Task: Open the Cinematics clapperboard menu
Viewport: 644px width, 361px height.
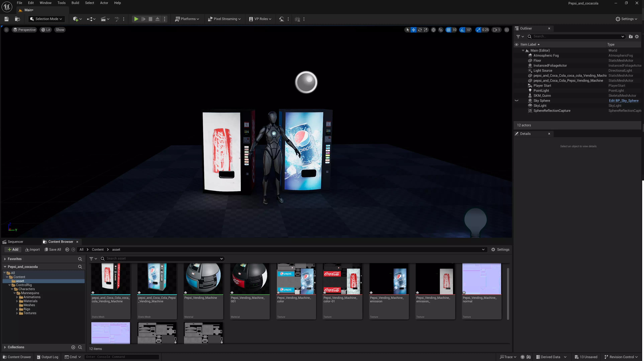Action: [105, 19]
